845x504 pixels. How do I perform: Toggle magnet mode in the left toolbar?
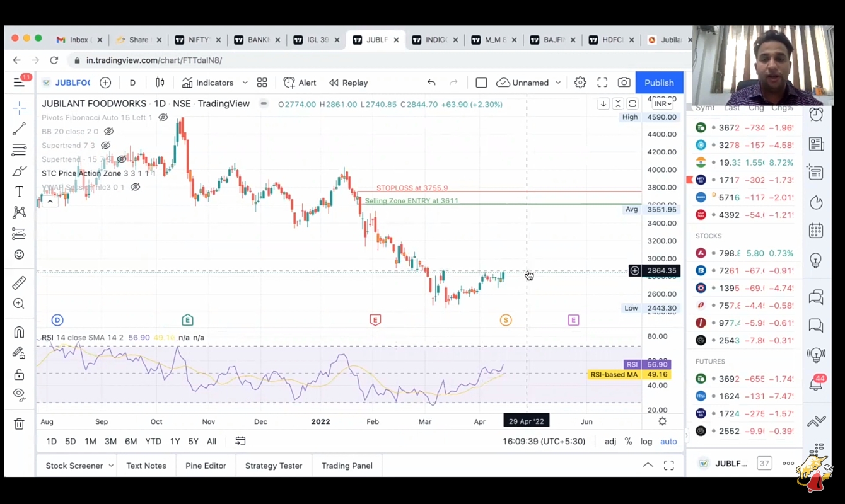19,332
